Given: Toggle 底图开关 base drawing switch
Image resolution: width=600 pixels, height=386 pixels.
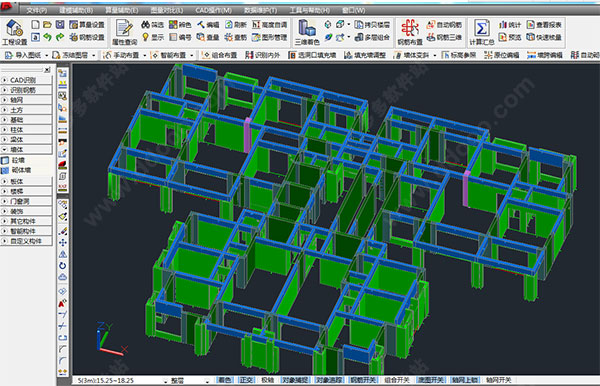Looking at the screenshot, I should click(x=431, y=380).
